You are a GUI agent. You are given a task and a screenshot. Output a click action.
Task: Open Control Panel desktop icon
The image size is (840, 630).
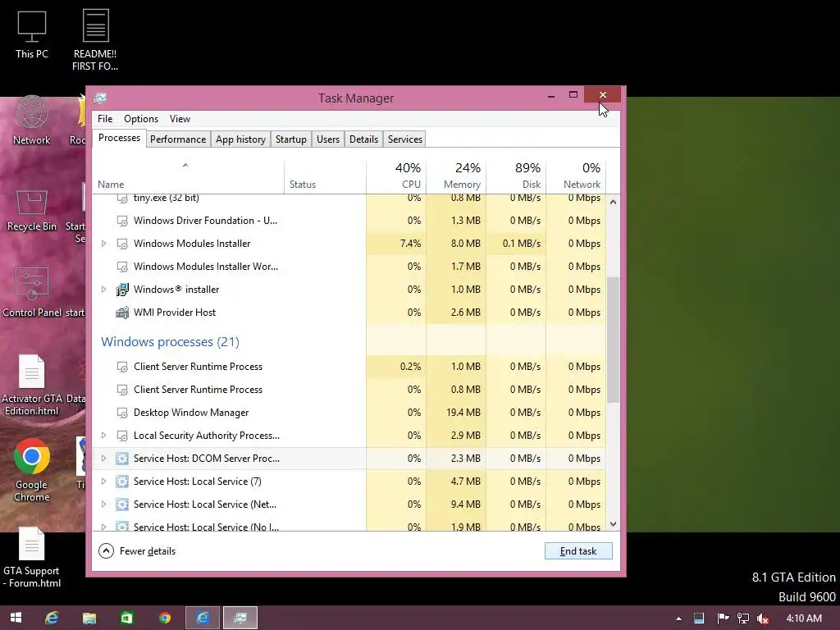[x=32, y=292]
